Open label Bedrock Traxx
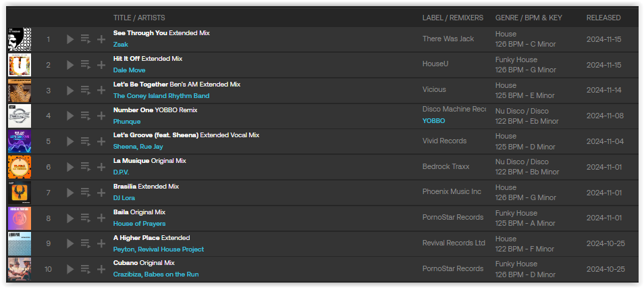This screenshot has height=288, width=644. point(446,166)
